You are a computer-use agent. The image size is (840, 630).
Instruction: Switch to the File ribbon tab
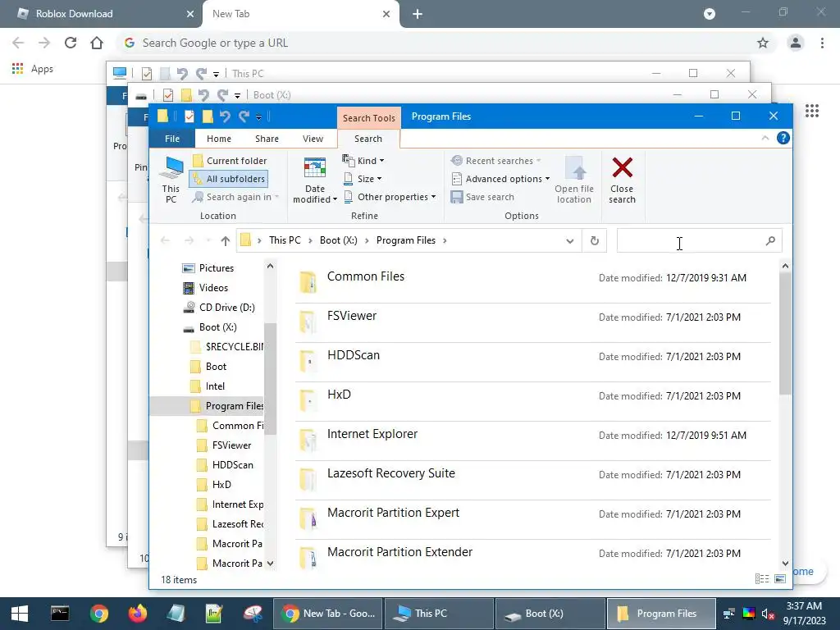pyautogui.click(x=172, y=139)
